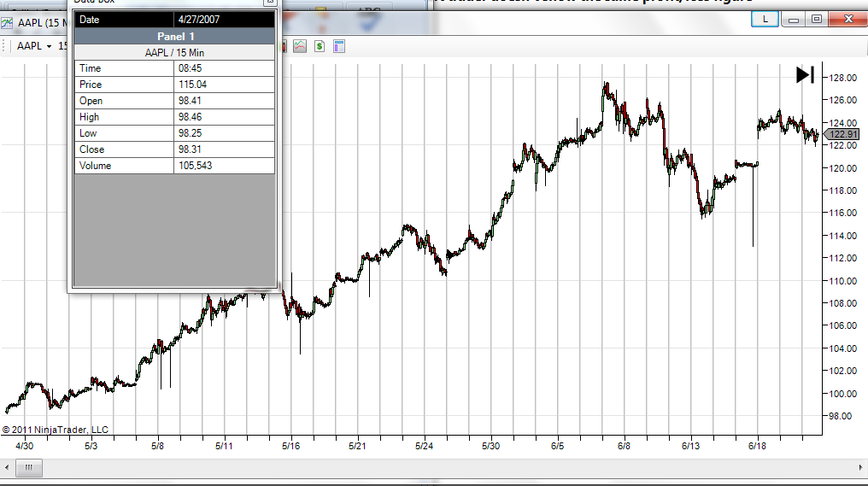Click the 6/5 date axis label
The width and height of the screenshot is (868, 486).
(x=557, y=446)
